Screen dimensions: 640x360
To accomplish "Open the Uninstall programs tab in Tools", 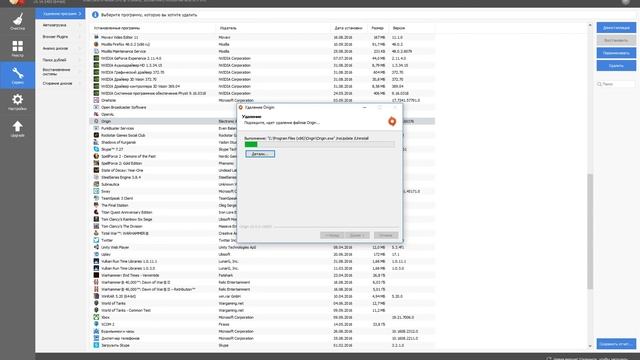I will tap(60, 14).
